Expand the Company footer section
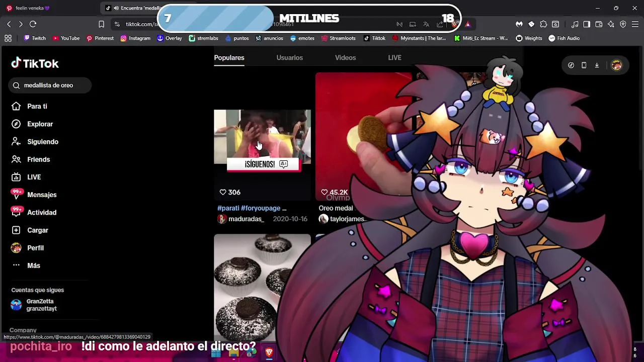This screenshot has width=644, height=362. [x=23, y=330]
